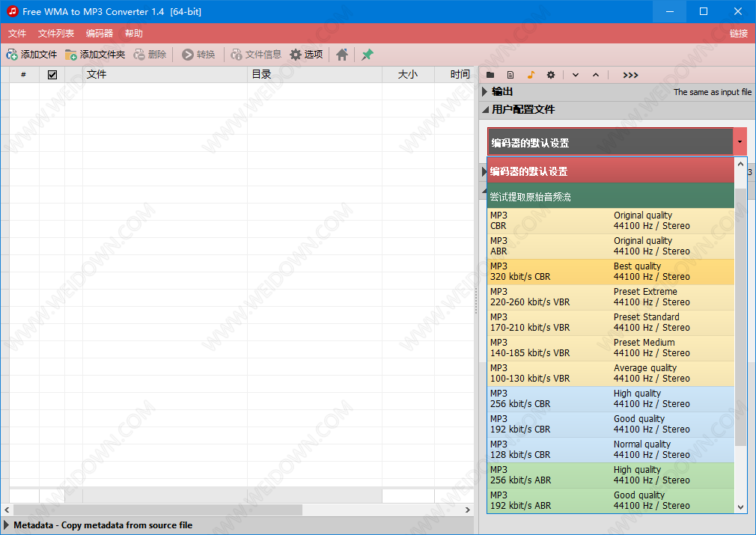Image resolution: width=756 pixels, height=535 pixels.
Task: Click the dropdown list scroll-up arrow
Action: (740, 165)
